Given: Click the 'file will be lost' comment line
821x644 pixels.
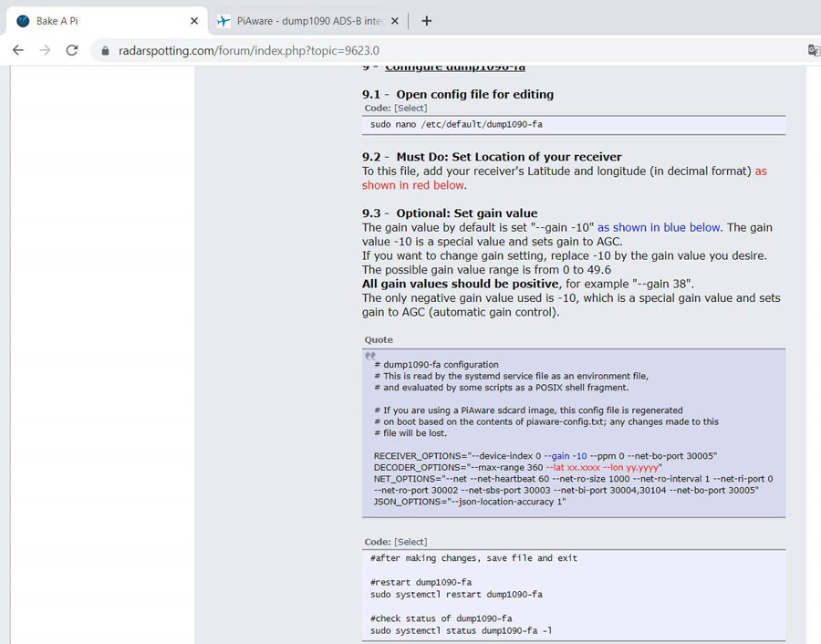Looking at the screenshot, I should 410,433.
